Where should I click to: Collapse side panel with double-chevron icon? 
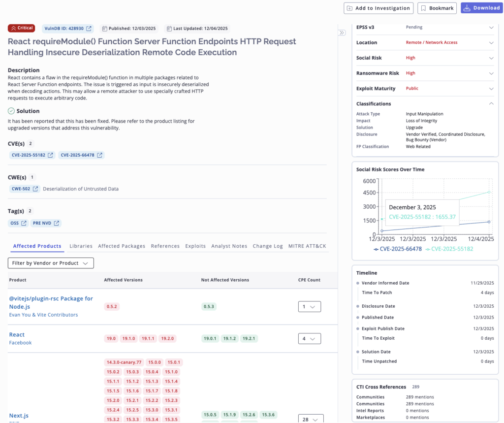(x=342, y=33)
